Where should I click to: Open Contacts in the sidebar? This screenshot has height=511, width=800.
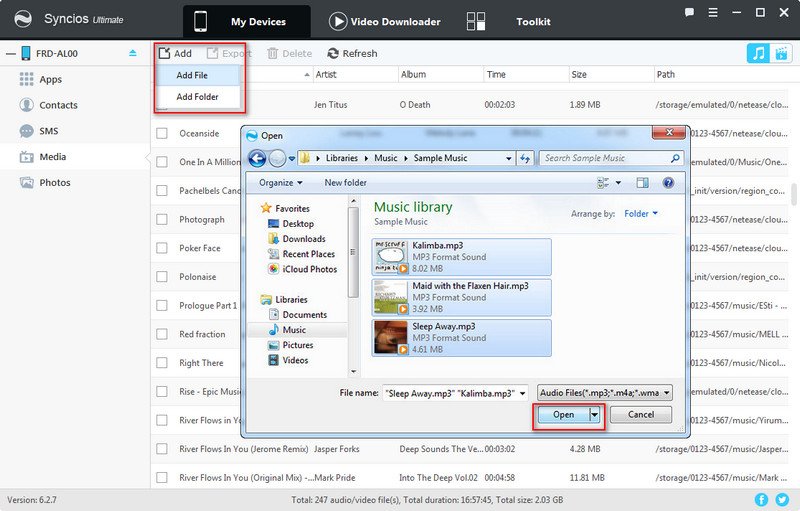(59, 105)
